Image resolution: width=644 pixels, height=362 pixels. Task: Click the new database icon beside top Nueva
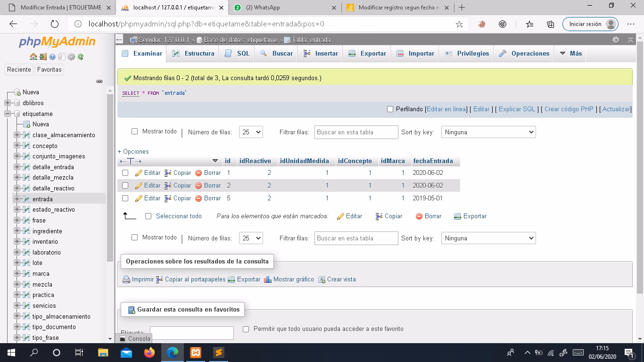pos(17,92)
